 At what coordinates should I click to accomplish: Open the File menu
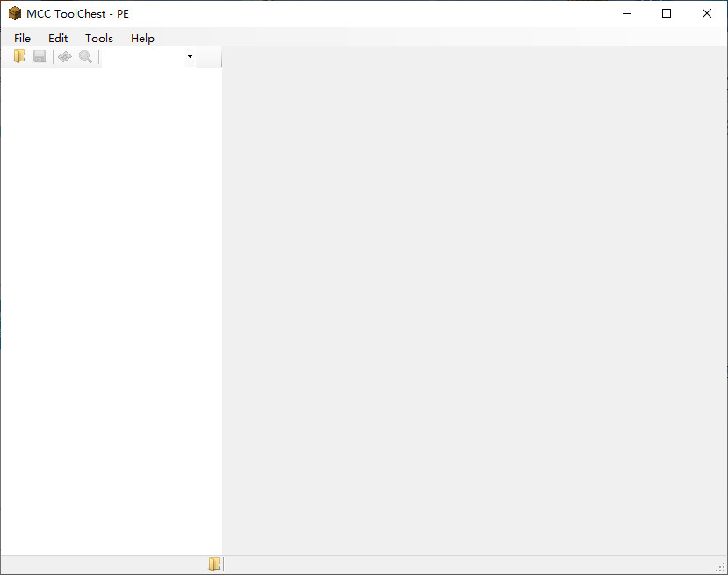click(22, 38)
